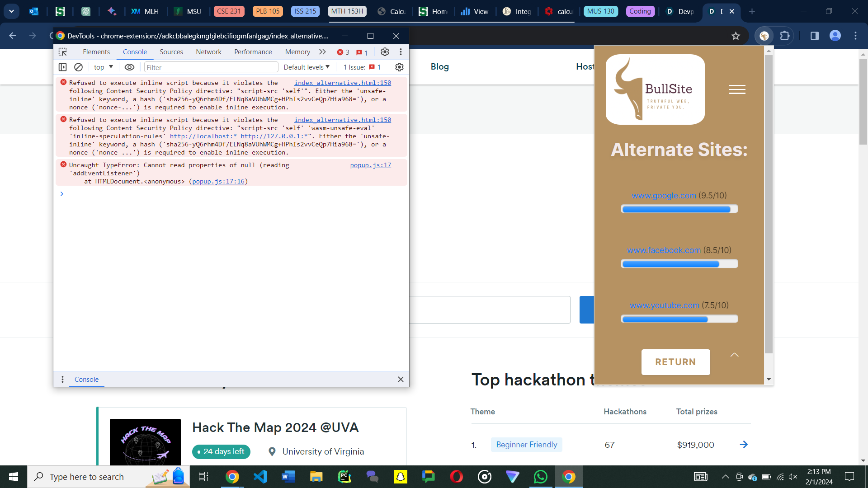Expand the Default levels dropdown

[x=307, y=67]
